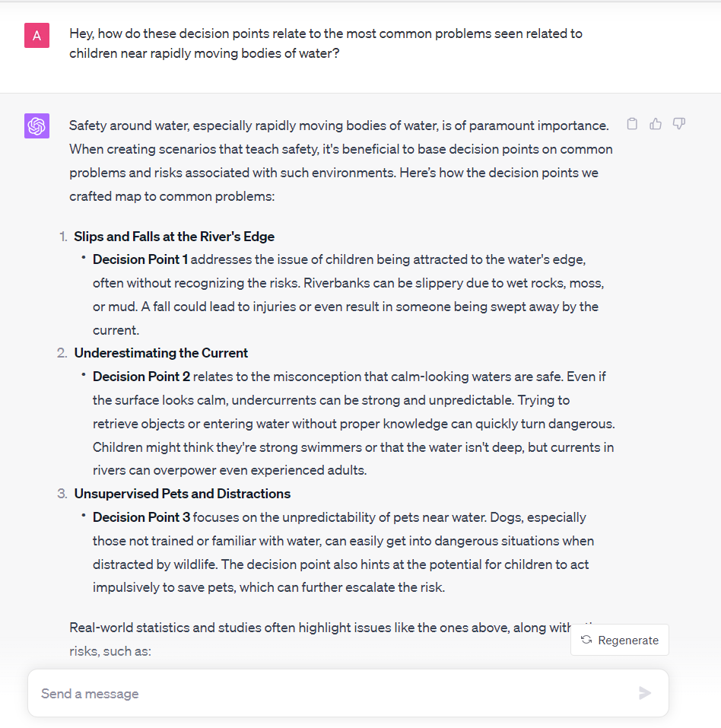Image resolution: width=721 pixels, height=728 pixels.
Task: Click the "Unsupervised Pets and Distractions" heading
Action: click(183, 494)
